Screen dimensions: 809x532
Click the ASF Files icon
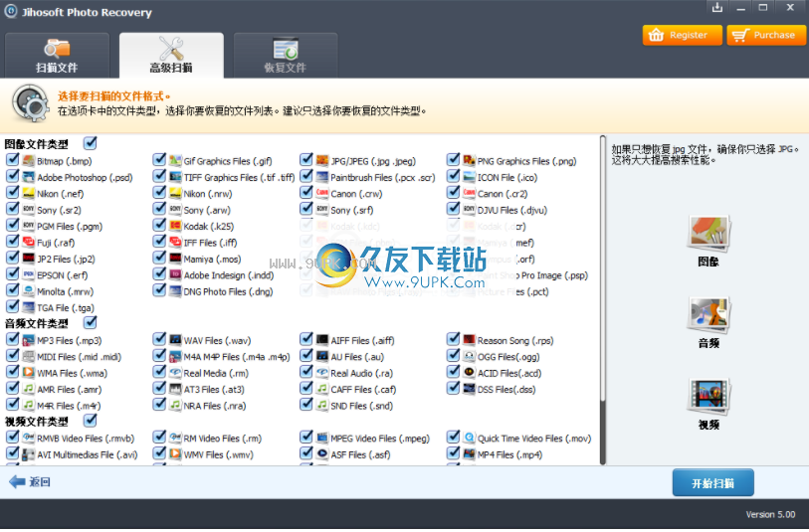322,454
